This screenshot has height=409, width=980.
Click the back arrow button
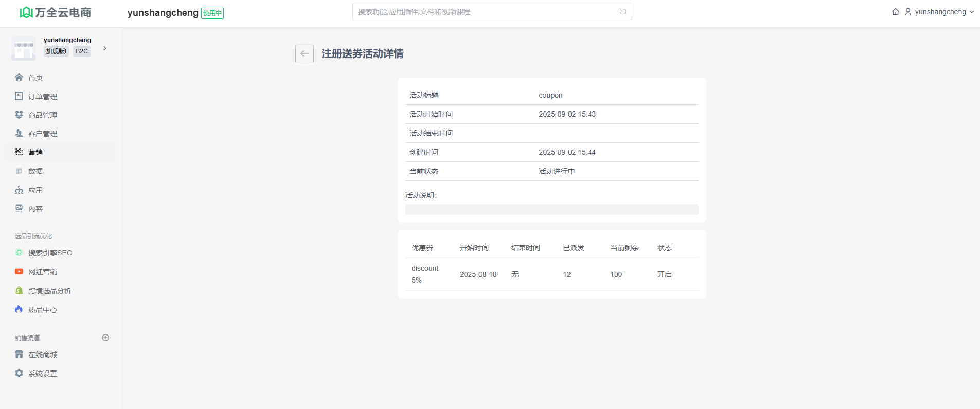pos(304,54)
